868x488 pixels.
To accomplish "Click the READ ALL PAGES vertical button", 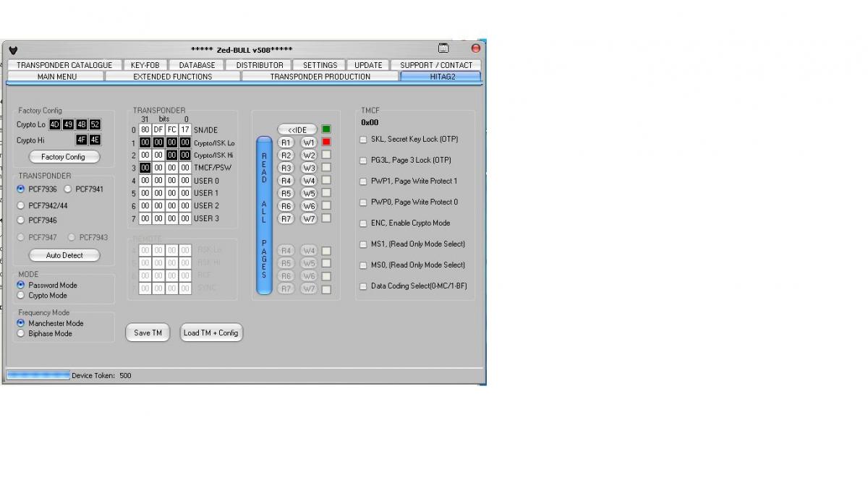I will click(x=264, y=215).
